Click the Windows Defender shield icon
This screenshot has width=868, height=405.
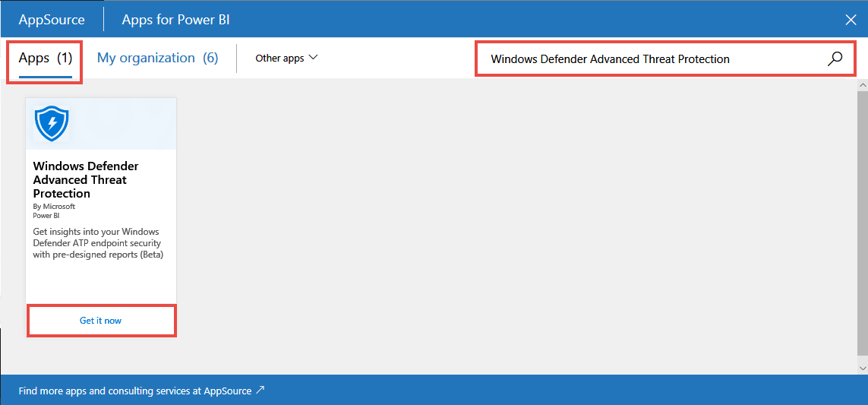tap(52, 122)
